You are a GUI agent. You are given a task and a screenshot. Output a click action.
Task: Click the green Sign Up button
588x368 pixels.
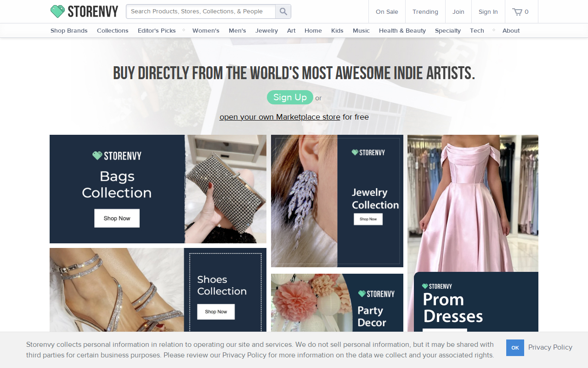(290, 97)
